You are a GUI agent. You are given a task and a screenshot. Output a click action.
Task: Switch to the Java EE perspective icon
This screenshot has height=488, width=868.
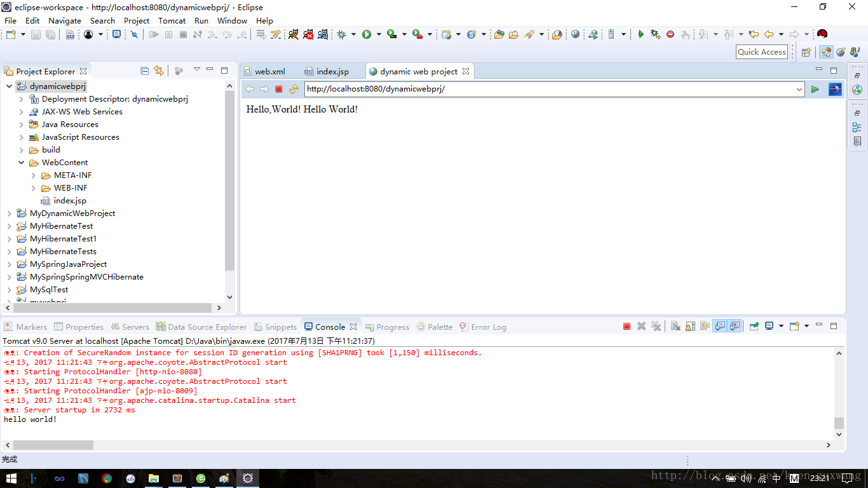click(826, 52)
